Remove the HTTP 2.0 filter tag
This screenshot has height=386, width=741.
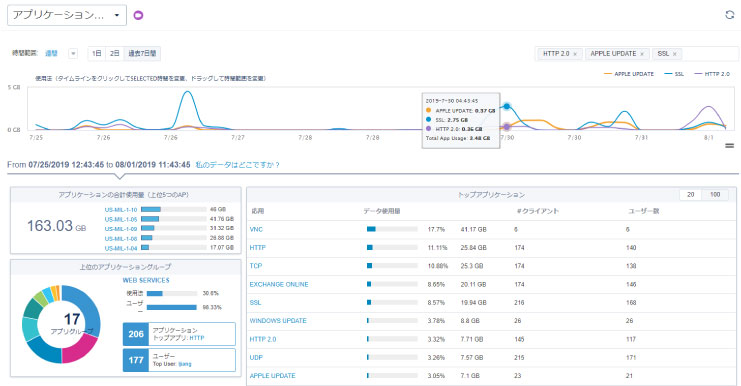click(575, 54)
